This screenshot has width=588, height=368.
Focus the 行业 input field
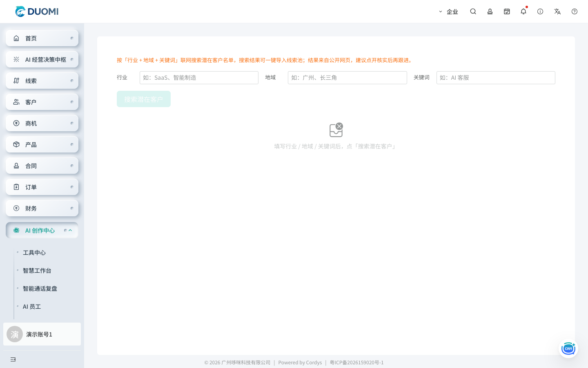tap(199, 78)
